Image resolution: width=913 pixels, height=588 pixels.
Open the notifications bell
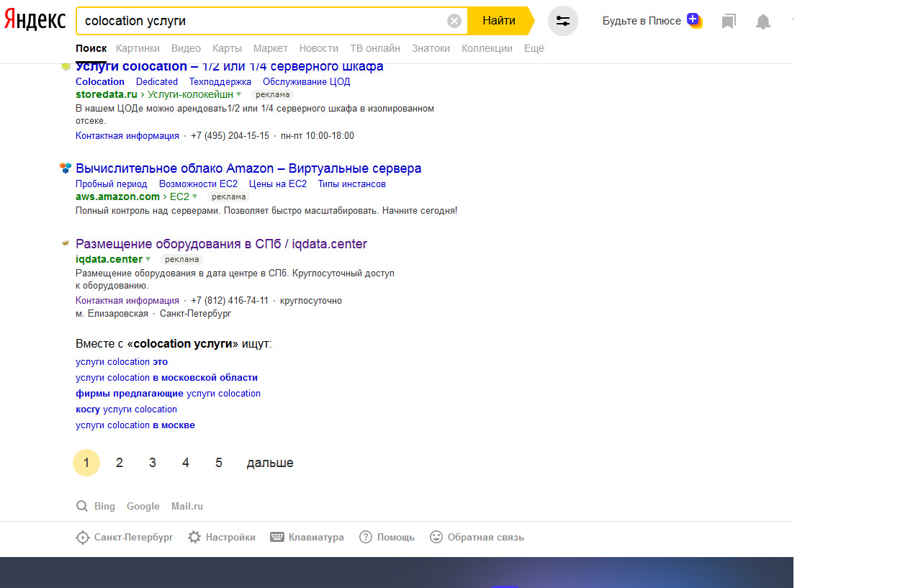pyautogui.click(x=763, y=22)
